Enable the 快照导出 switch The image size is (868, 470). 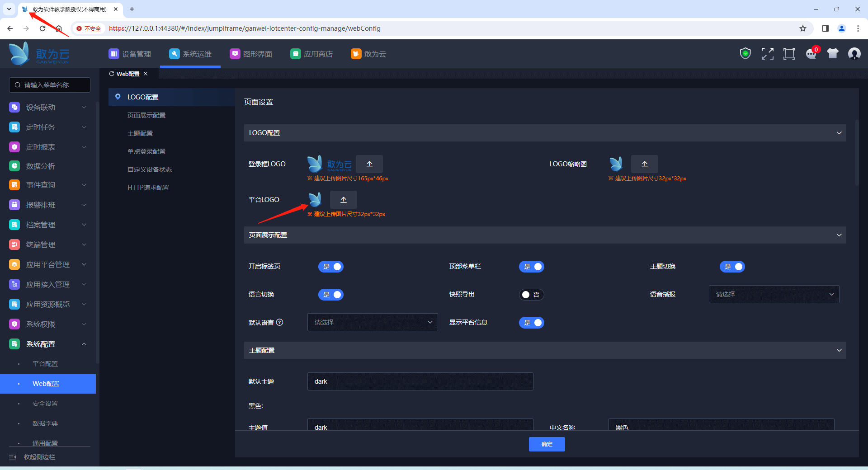click(x=531, y=295)
